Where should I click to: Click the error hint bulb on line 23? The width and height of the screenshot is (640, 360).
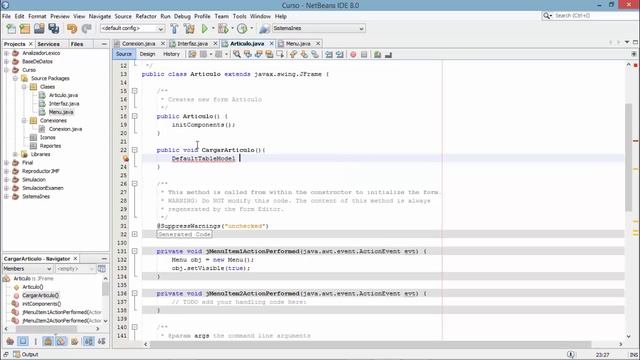point(126,158)
